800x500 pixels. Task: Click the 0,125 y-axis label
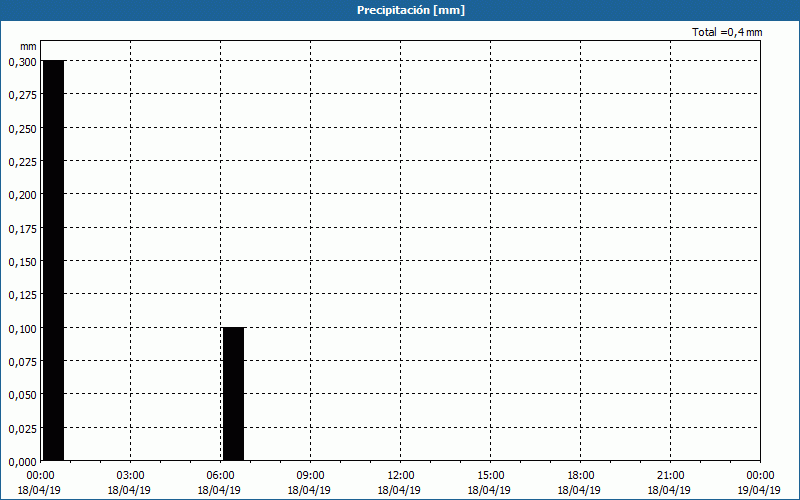point(22,295)
